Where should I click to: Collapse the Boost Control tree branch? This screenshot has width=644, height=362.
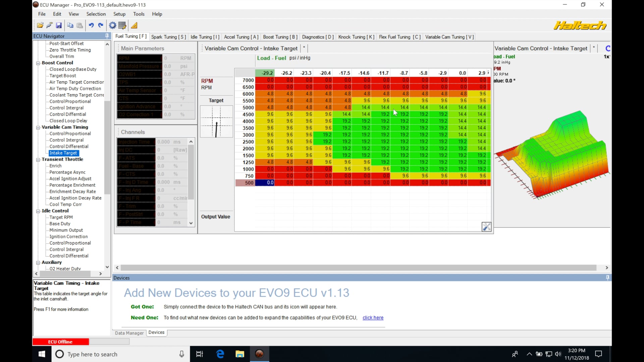38,63
